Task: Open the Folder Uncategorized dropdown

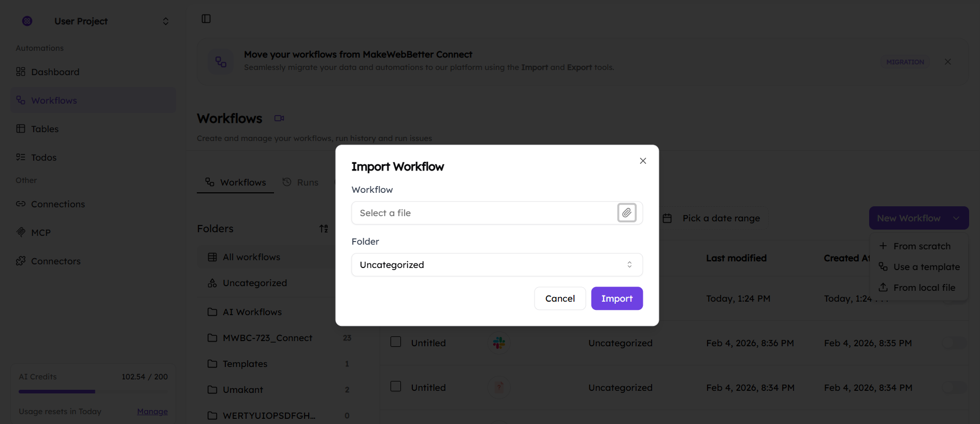Action: (497, 264)
